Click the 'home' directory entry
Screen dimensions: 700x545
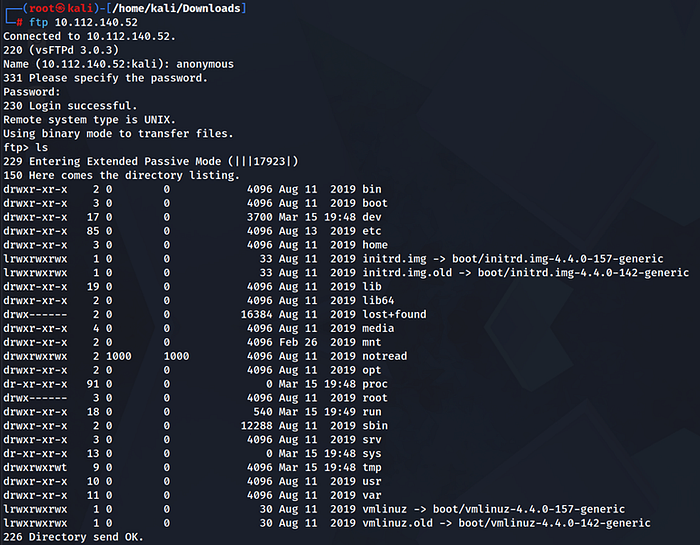tap(375, 245)
